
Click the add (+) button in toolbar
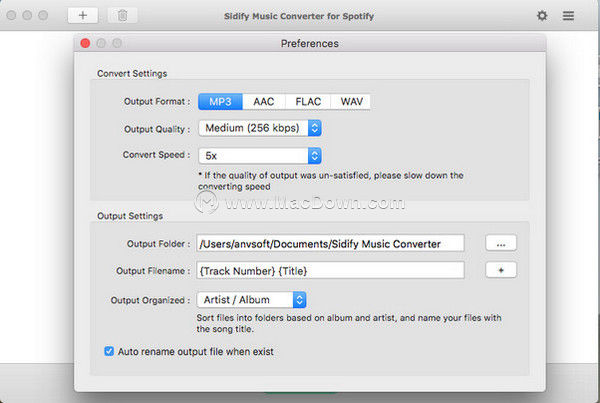[83, 16]
